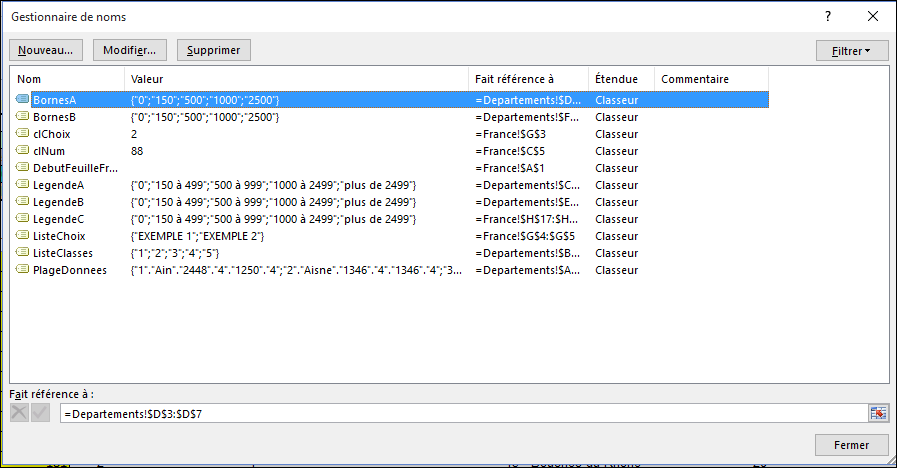This screenshot has width=897, height=468.
Task: Click the checkmark confirm icon beside reference field
Action: tap(40, 413)
